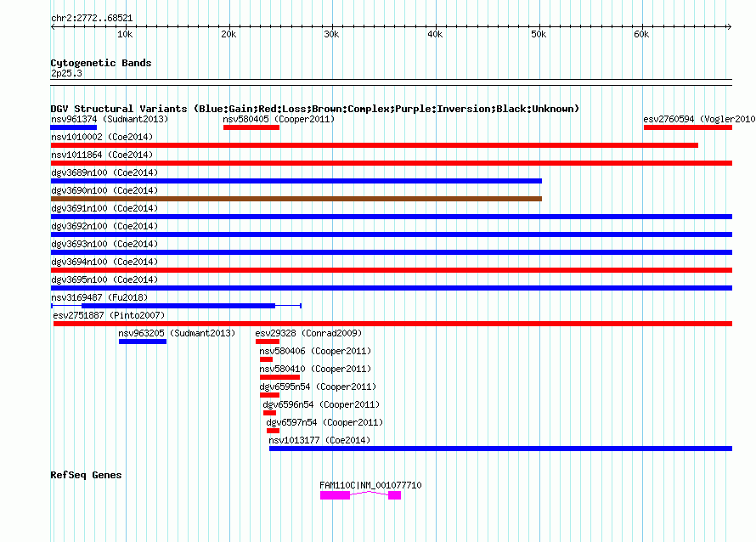Open dgv6595n54 (Cooper2011) label
This screenshot has height=542, width=756.
coord(318,387)
